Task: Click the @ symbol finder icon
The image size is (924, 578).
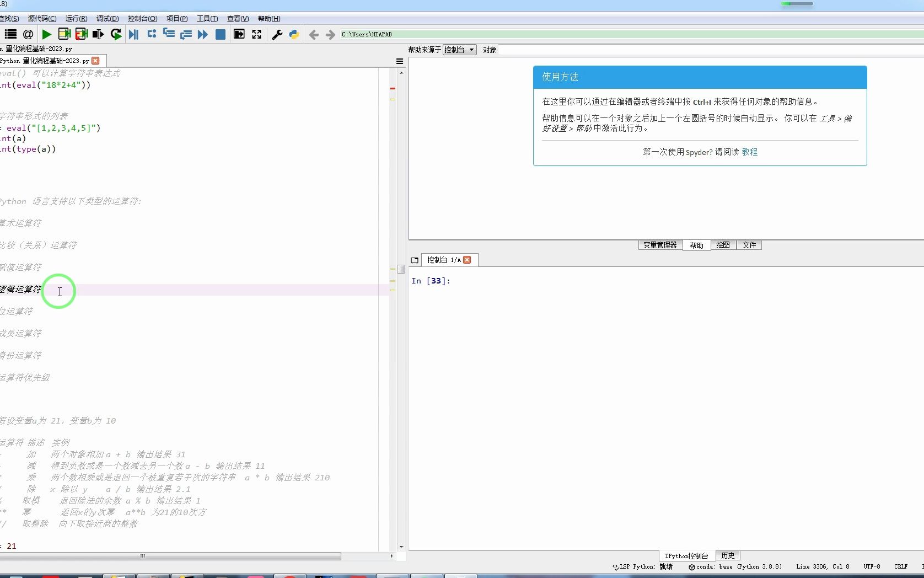Action: click(x=28, y=34)
